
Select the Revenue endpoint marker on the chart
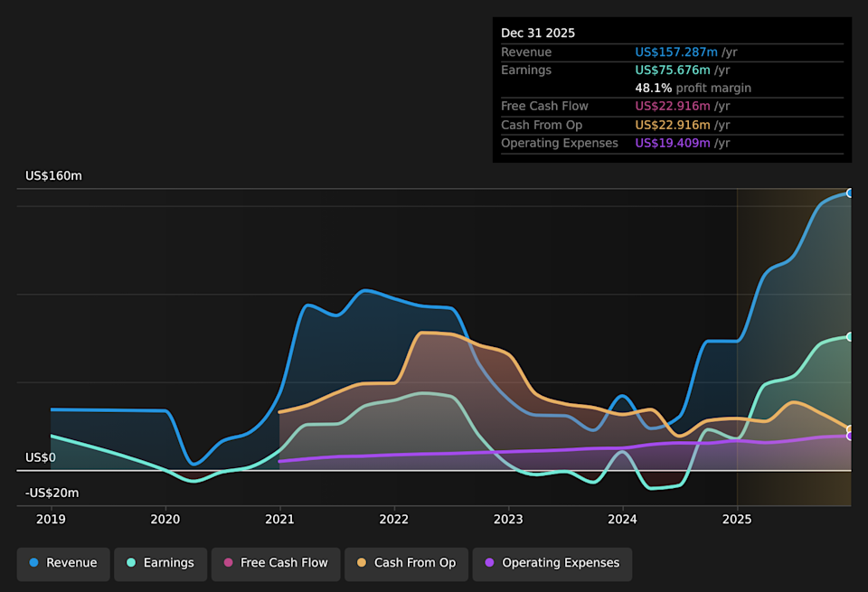point(848,193)
